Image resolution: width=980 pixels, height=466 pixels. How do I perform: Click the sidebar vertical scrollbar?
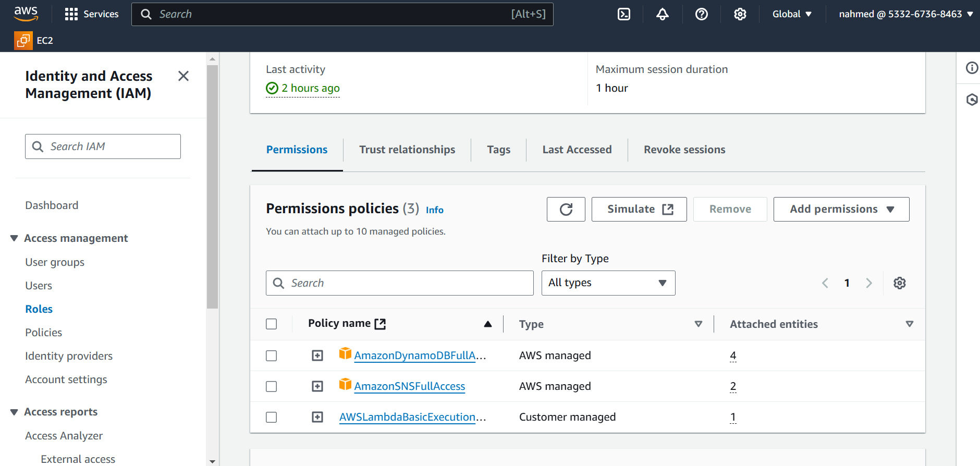point(212,186)
